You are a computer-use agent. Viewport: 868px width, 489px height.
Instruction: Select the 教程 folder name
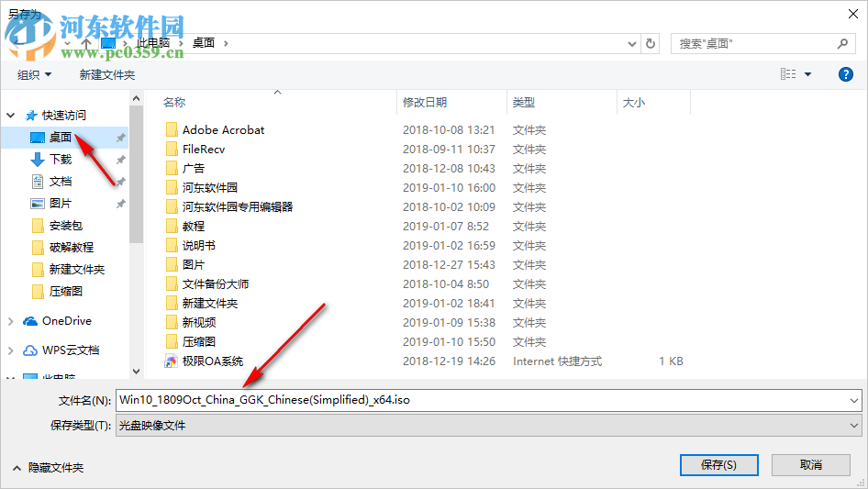pyautogui.click(x=194, y=226)
